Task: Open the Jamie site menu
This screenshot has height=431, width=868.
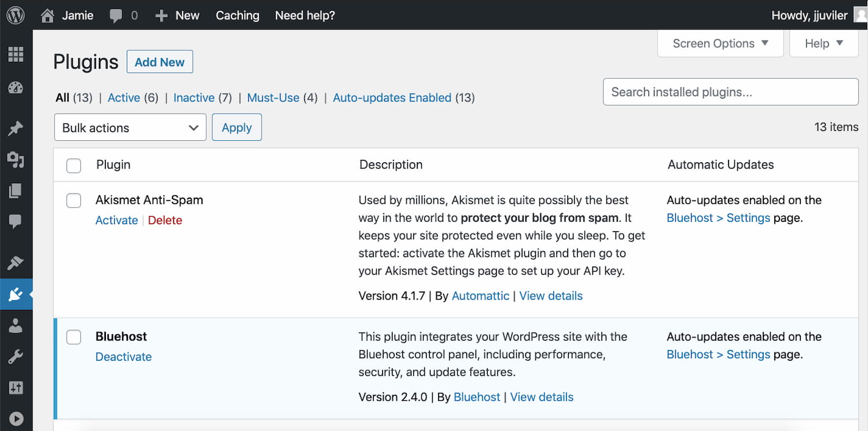Action: click(78, 16)
